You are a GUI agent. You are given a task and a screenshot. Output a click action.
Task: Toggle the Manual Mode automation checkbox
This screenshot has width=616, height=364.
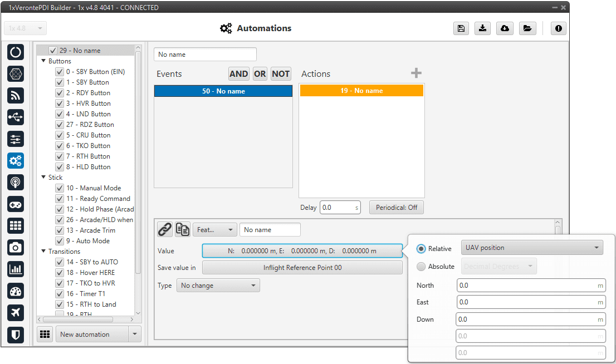coord(59,188)
